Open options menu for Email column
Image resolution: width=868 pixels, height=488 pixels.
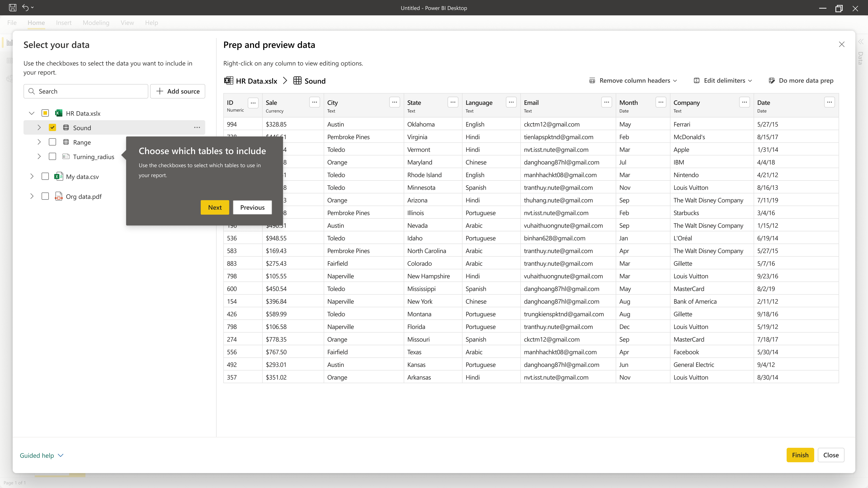pos(606,102)
